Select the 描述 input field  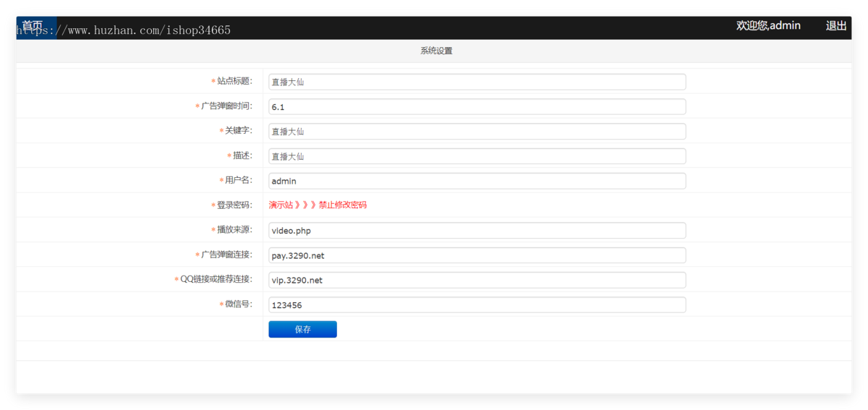[x=477, y=156]
